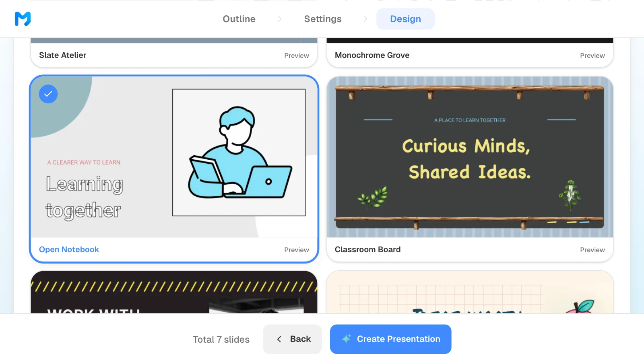
Task: Preview the Monochrome Grove template
Action: coord(592,56)
